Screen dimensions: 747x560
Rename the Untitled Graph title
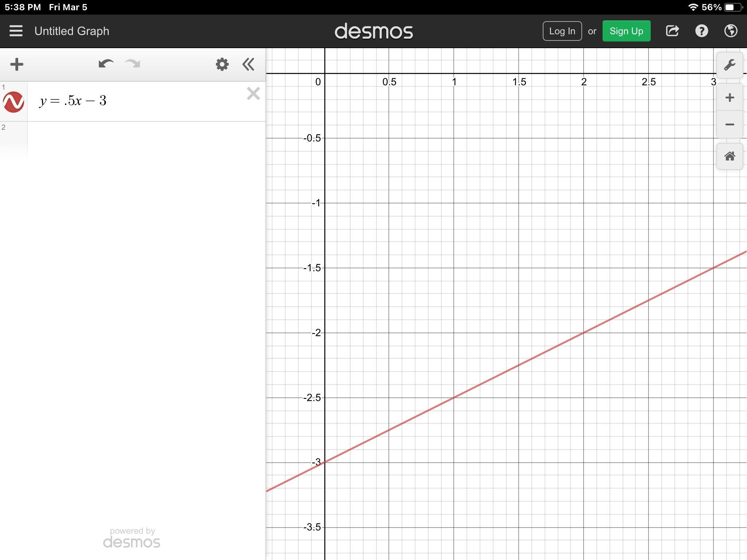pos(72,31)
